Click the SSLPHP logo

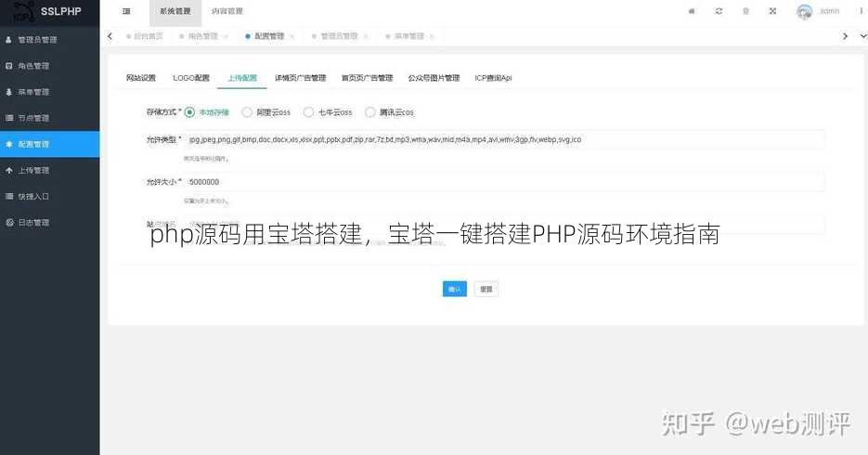click(48, 11)
